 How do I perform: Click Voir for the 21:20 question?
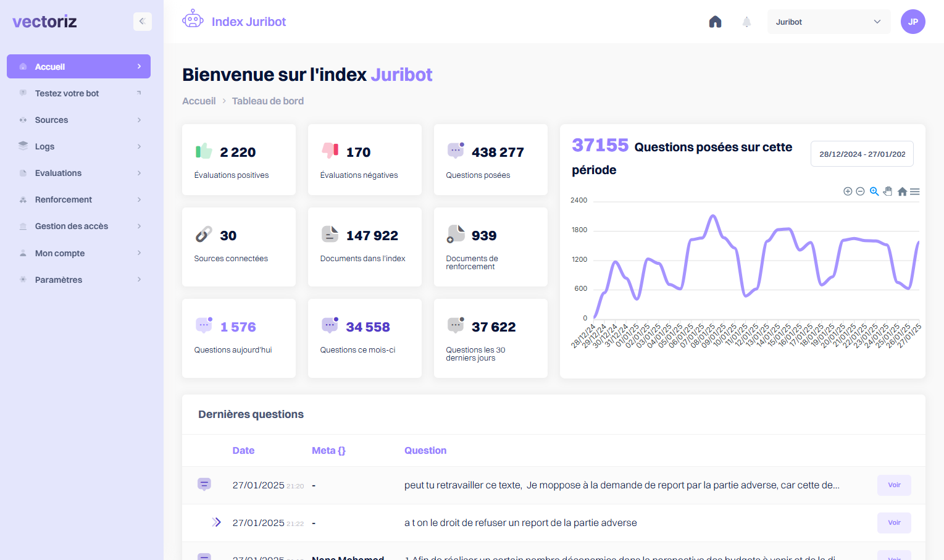click(x=894, y=485)
